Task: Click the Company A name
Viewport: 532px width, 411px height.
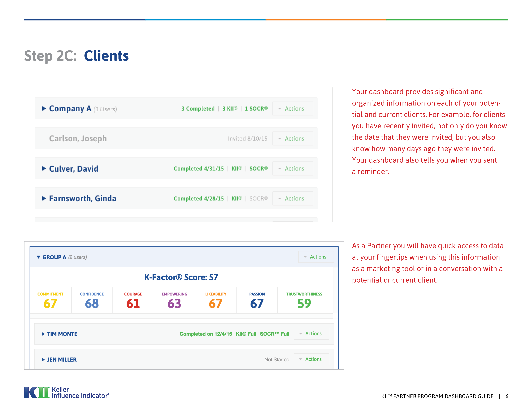Action: [70, 109]
